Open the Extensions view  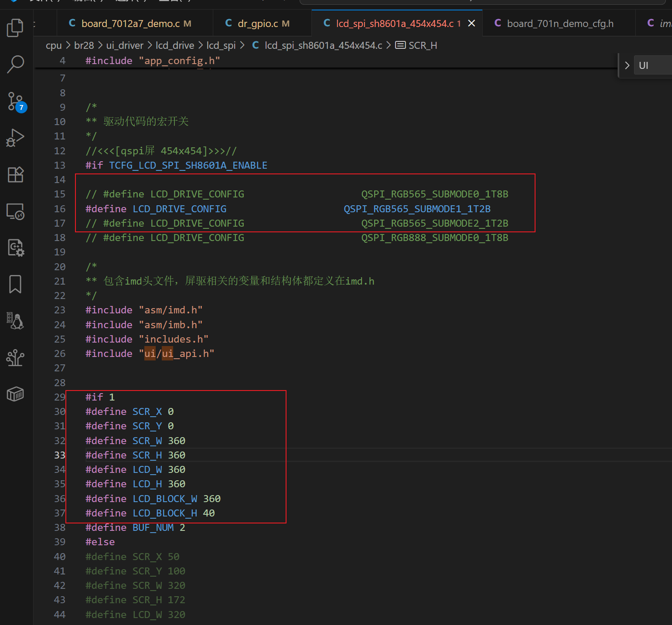coord(15,175)
